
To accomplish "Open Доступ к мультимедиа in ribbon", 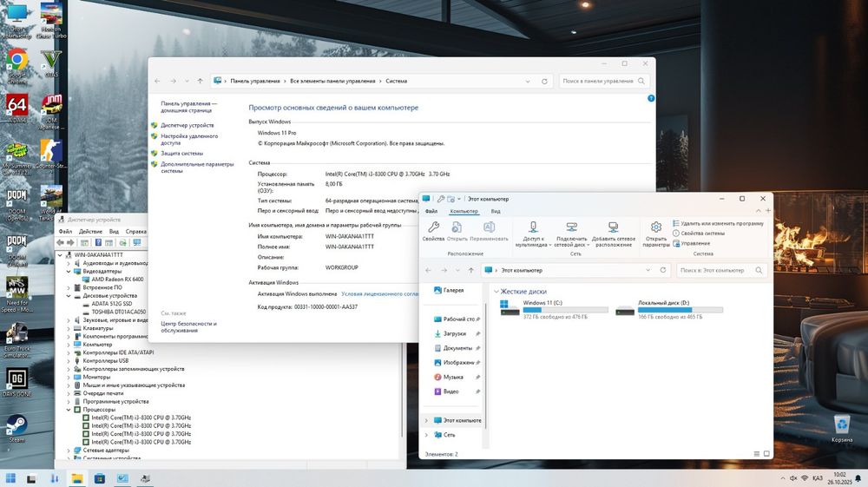I will 535,228.
